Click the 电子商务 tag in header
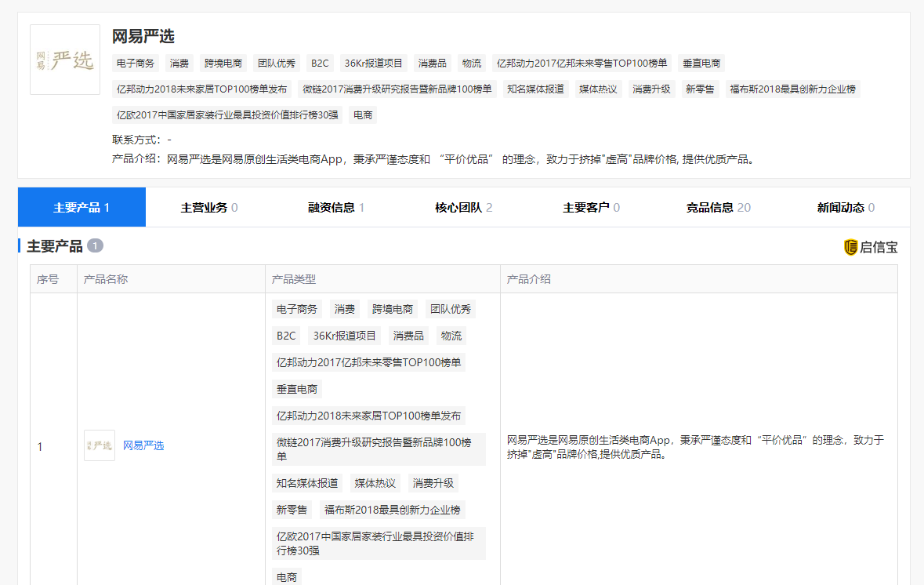Viewport: 924px width, 585px height. coord(136,64)
